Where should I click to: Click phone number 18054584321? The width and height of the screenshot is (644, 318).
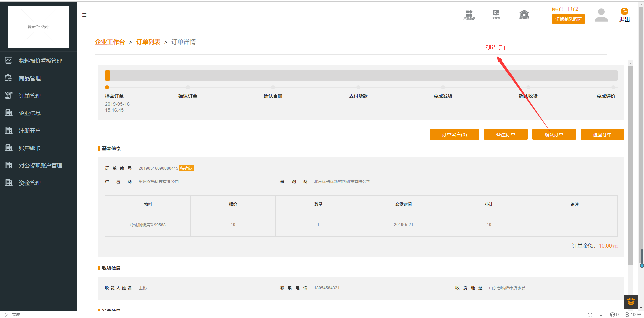pos(327,288)
